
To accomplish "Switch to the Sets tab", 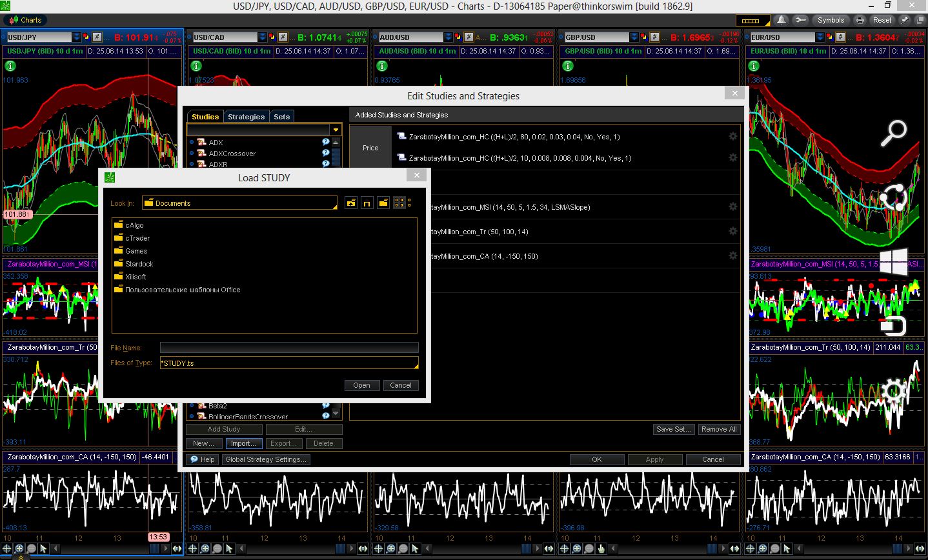I will [x=282, y=117].
